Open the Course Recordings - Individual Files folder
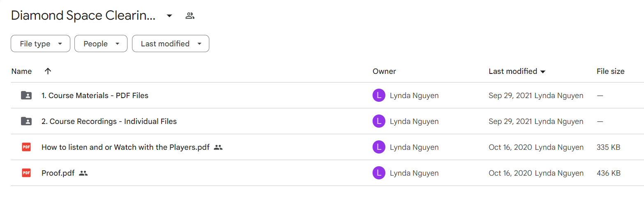The width and height of the screenshot is (644, 204). 109,121
